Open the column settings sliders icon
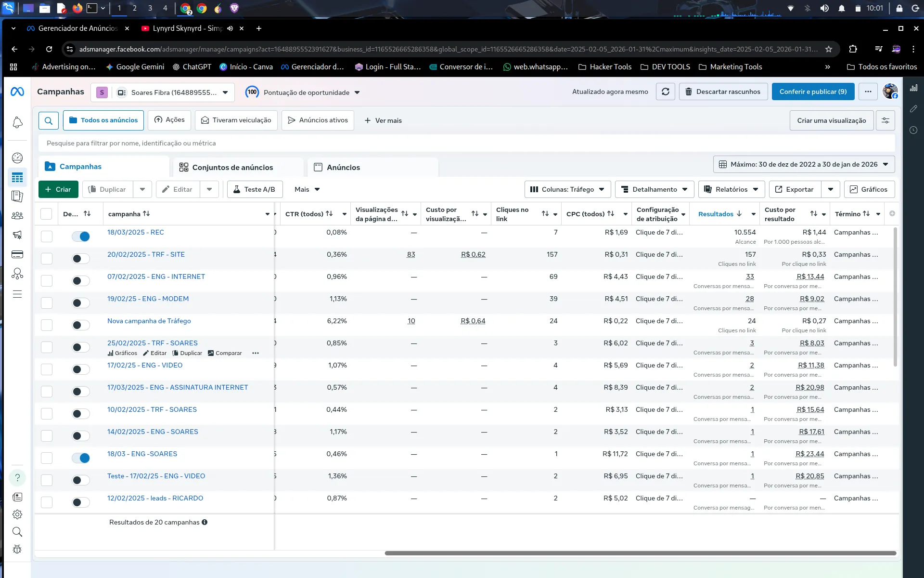This screenshot has height=578, width=924. point(885,120)
